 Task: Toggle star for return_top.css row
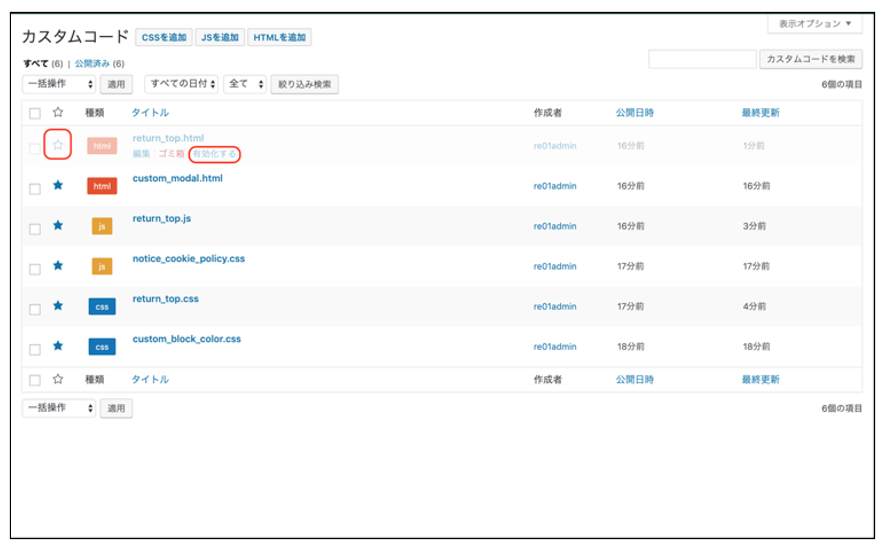58,305
